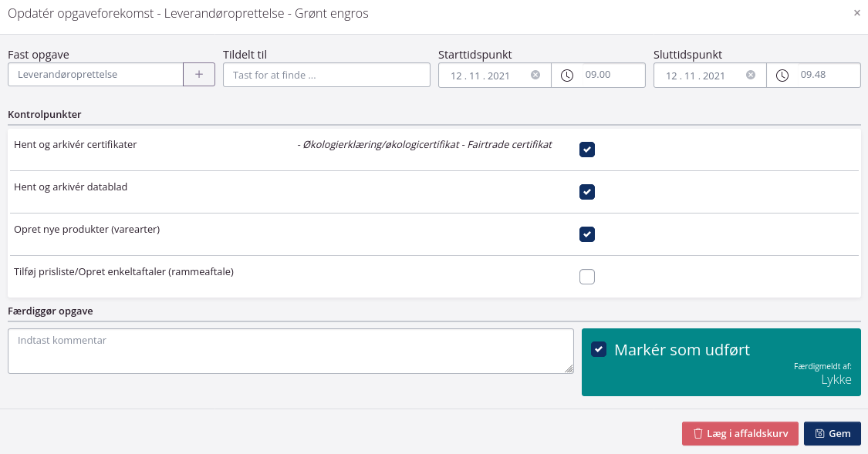Image resolution: width=868 pixels, height=454 pixels.
Task: Toggle the 'Markér som udført' checkbox
Action: [x=599, y=350]
